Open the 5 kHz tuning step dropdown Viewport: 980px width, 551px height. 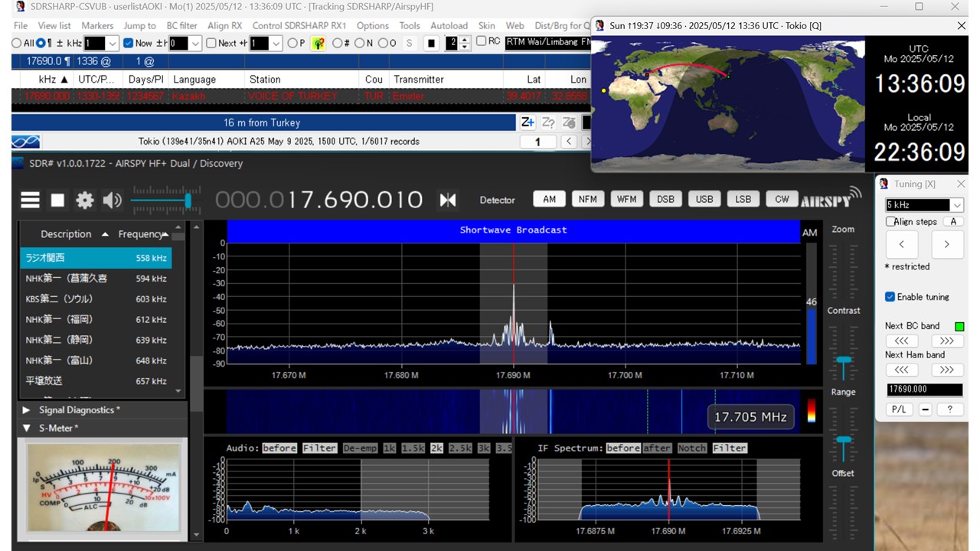[957, 205]
